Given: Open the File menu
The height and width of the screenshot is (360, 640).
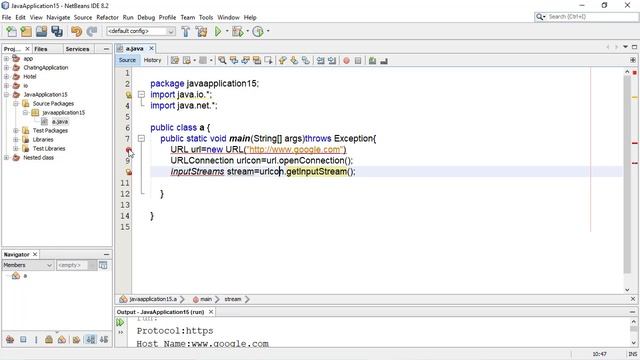Looking at the screenshot, I should (x=7, y=18).
